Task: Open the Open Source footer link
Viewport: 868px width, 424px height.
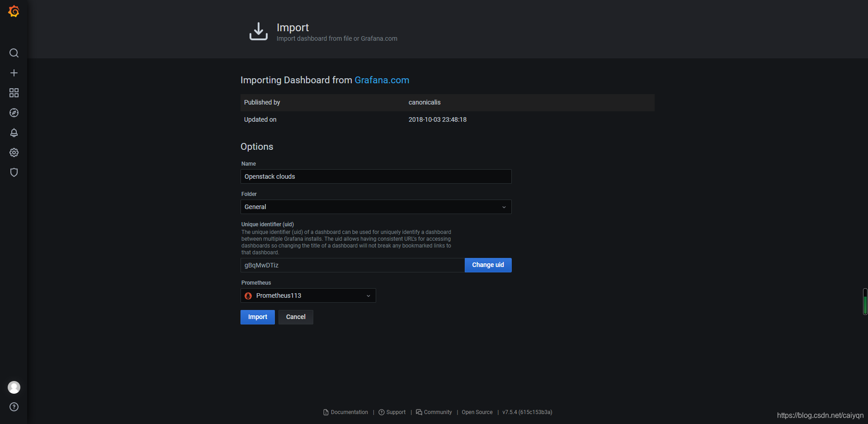Action: click(x=477, y=412)
